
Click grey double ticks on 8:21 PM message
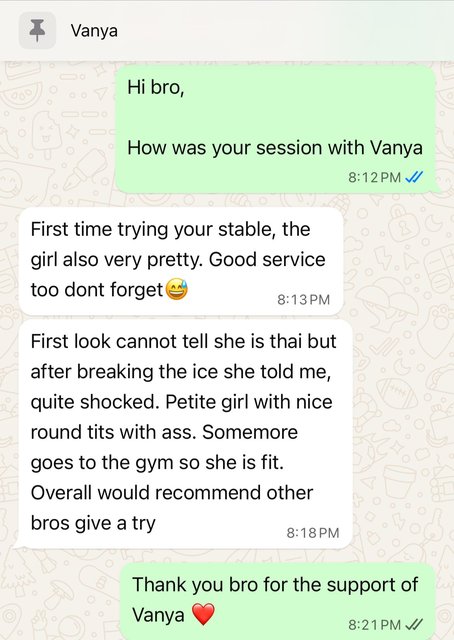point(414,624)
